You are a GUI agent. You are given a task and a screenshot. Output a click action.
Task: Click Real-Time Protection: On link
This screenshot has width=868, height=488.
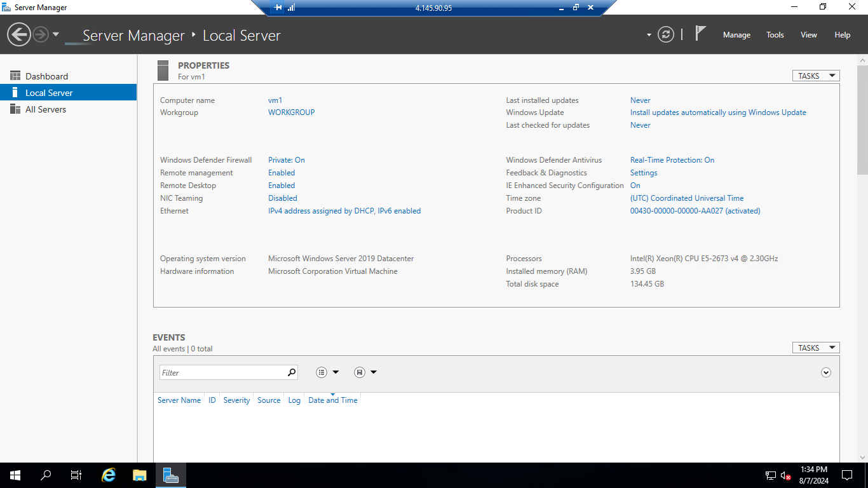tap(672, 160)
